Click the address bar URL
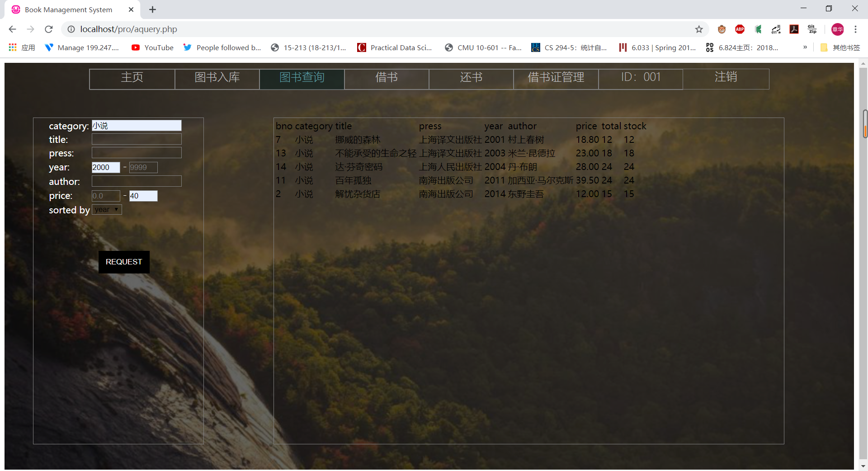868x471 pixels. [x=128, y=29]
